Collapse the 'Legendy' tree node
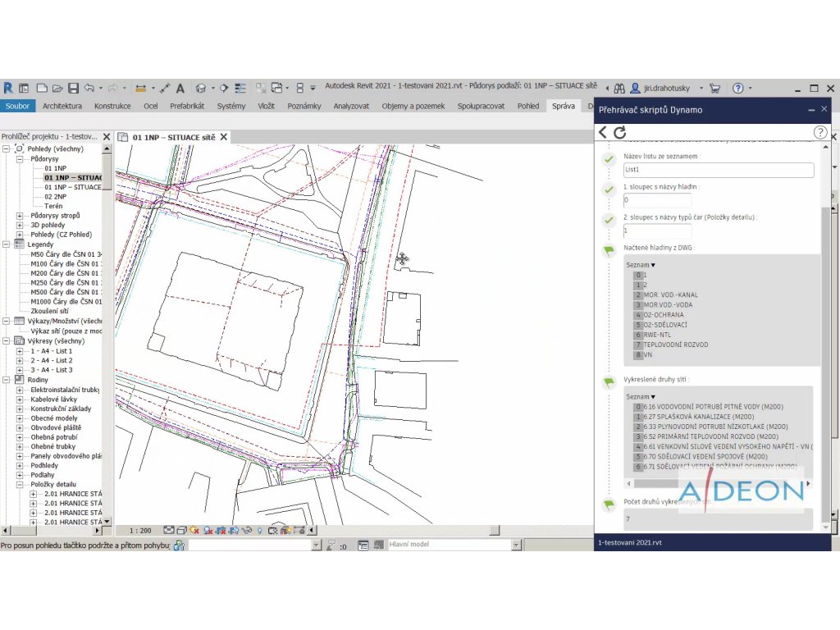 (7, 244)
